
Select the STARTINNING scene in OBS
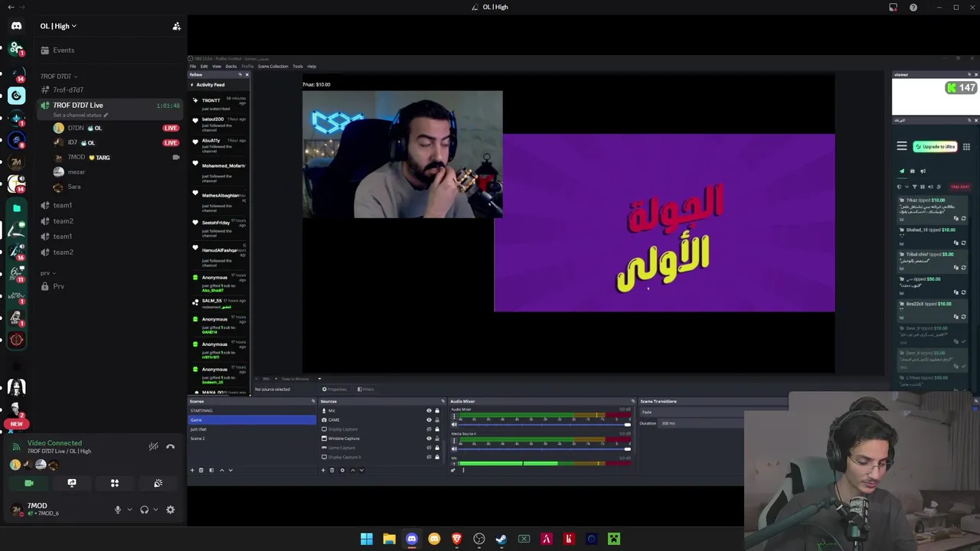click(x=253, y=411)
